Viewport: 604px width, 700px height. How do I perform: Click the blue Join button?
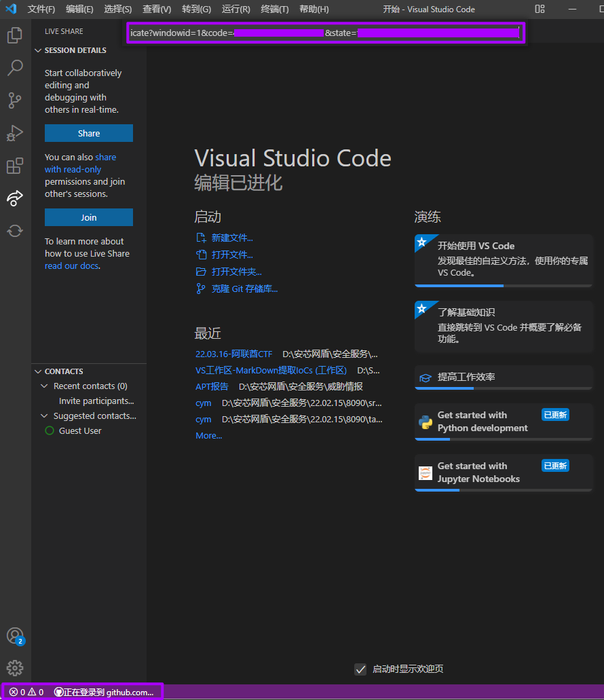[x=89, y=217]
